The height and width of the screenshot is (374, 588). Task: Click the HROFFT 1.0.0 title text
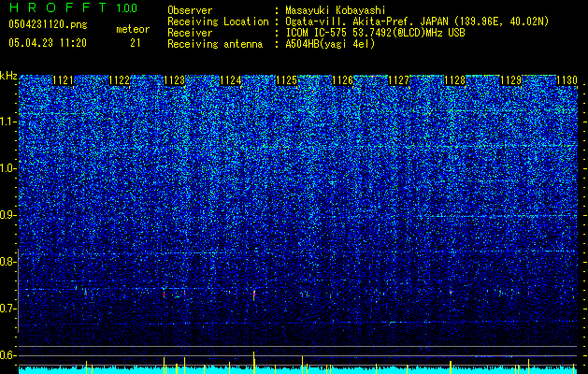coord(73,7)
